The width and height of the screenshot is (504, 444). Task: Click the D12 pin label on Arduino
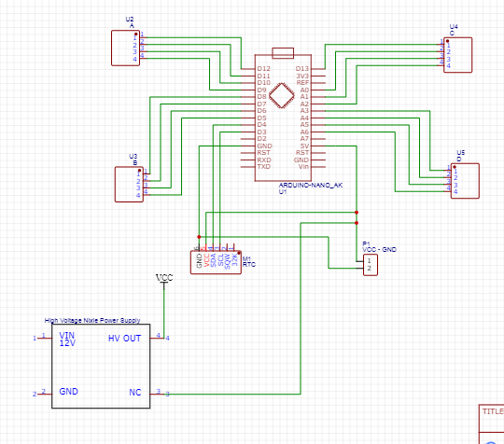(x=263, y=69)
